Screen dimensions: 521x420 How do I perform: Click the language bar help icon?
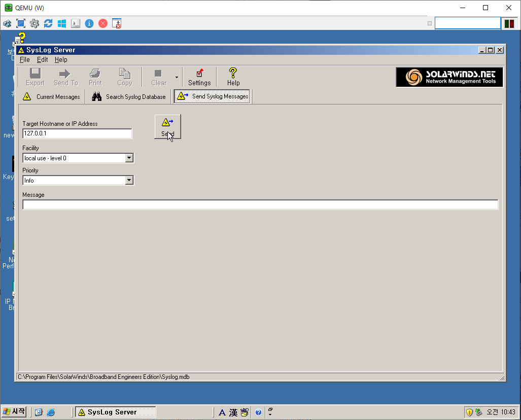[258, 413]
